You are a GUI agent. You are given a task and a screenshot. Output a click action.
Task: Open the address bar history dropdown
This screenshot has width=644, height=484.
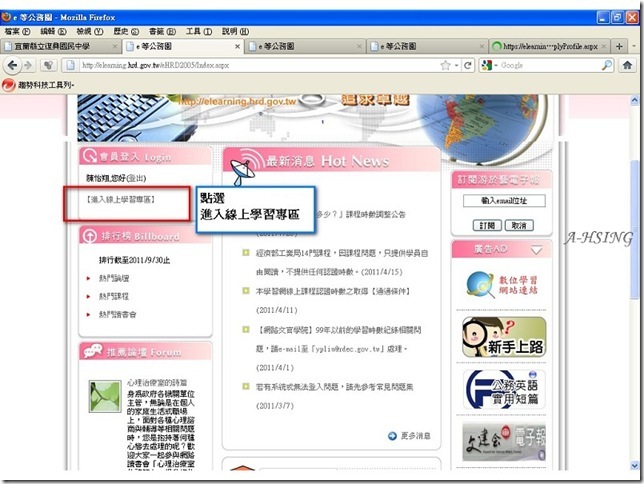click(x=457, y=66)
